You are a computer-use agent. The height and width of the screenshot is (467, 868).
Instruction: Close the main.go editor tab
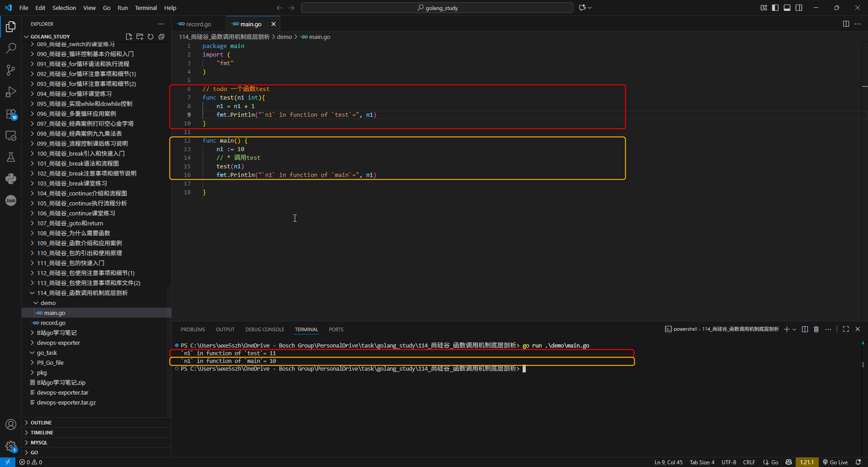pyautogui.click(x=274, y=24)
